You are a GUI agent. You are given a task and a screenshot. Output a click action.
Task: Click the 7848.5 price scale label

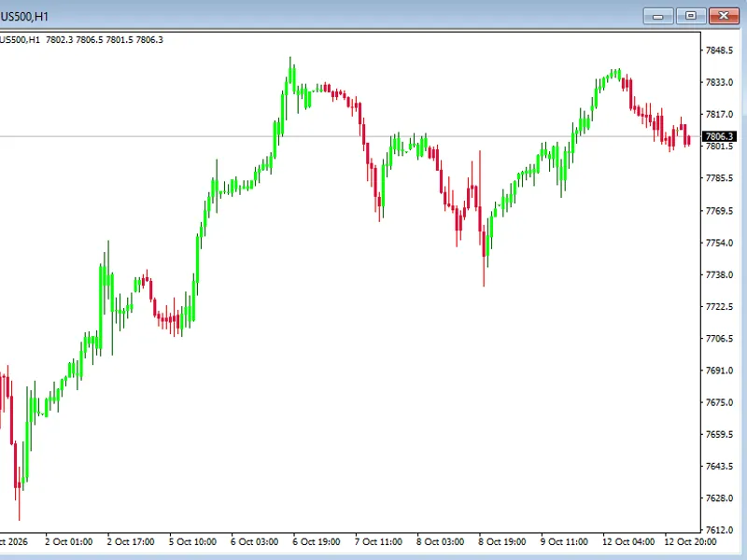719,50
